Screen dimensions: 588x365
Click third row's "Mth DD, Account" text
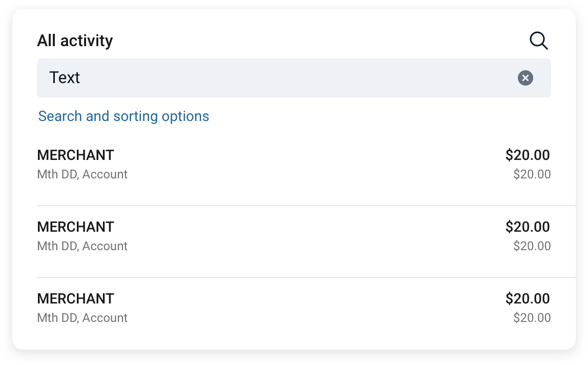pos(82,318)
